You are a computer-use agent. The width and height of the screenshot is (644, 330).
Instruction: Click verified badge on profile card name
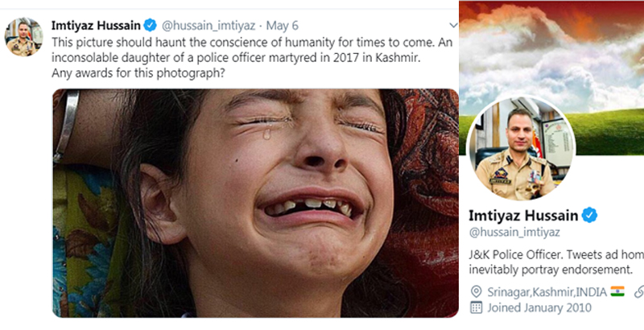[x=590, y=216]
